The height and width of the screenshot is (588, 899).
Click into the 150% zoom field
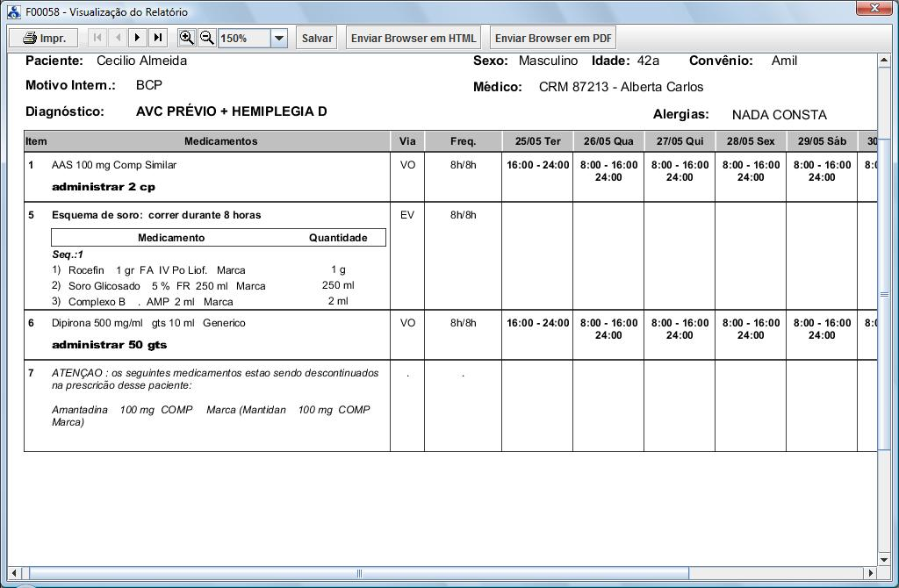(x=243, y=39)
